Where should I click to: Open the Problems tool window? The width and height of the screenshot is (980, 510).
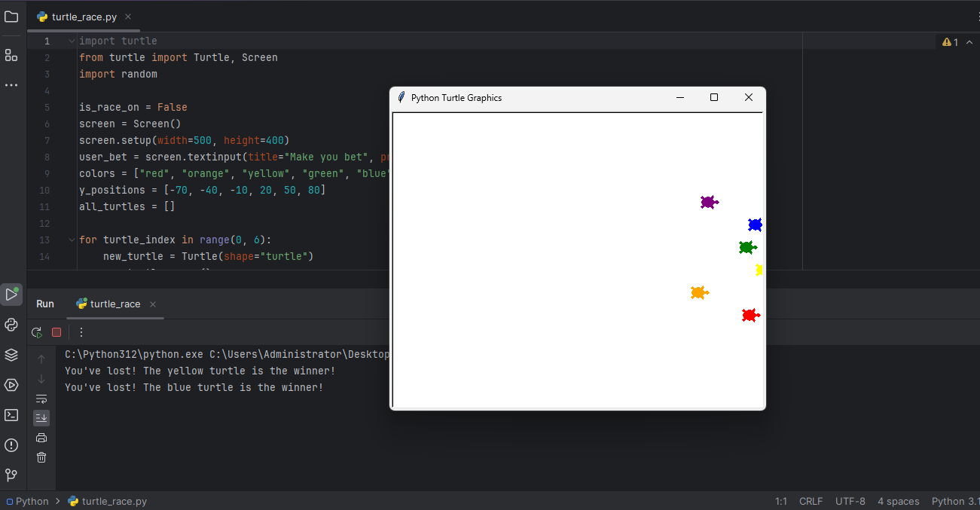pyautogui.click(x=11, y=445)
